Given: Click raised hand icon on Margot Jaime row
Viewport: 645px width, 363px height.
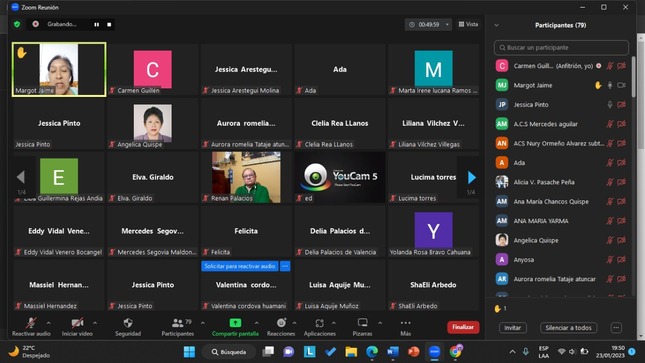Looking at the screenshot, I should tap(598, 85).
